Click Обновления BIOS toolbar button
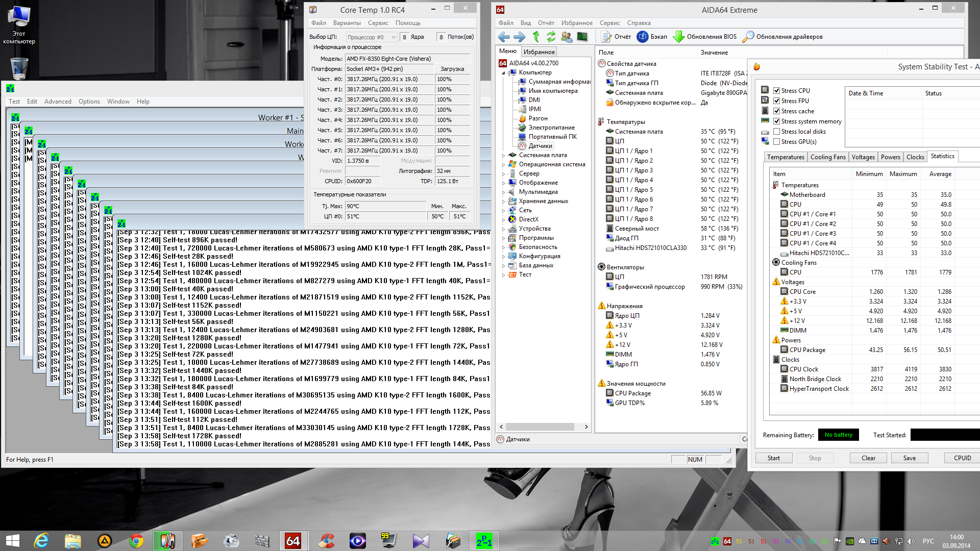Viewport: 980px width, 551px height. tap(705, 37)
